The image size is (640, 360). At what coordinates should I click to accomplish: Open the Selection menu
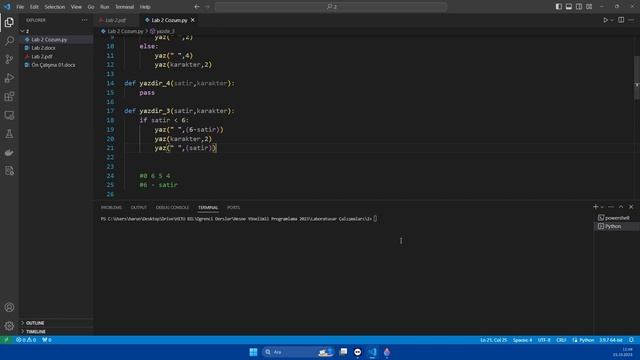[x=55, y=7]
